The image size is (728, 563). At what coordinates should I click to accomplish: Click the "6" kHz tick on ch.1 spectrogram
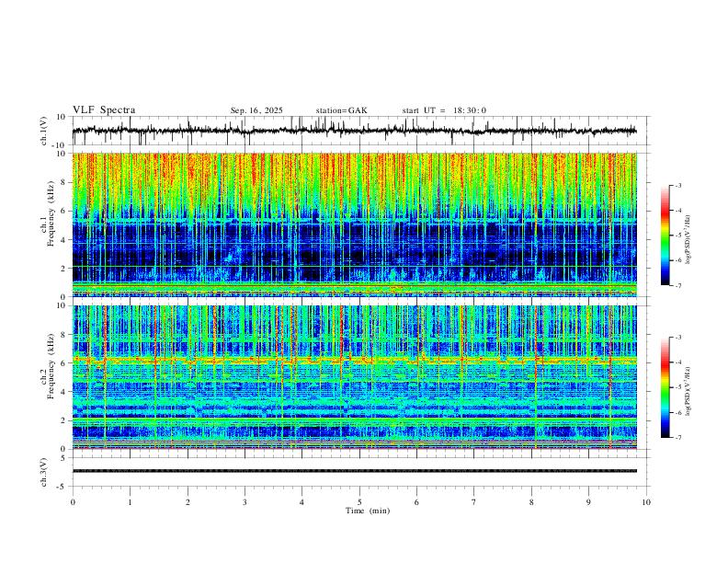pos(64,211)
